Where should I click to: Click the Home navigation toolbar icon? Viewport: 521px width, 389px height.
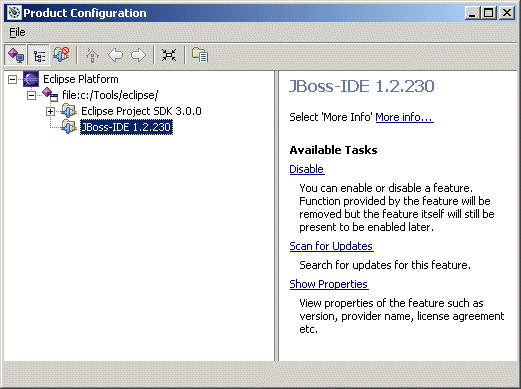click(x=92, y=55)
